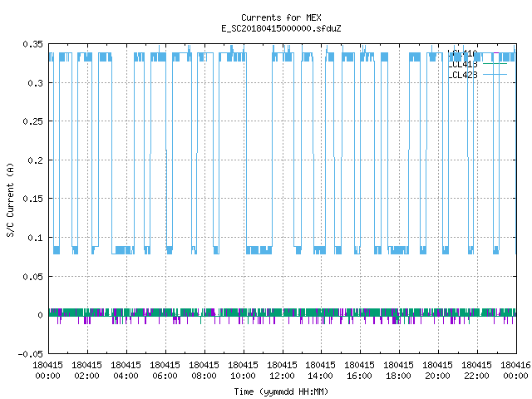Image resolution: width=532 pixels, height=399 pixels.
Task: Click the blue line sample beside LCL423
Action: coord(495,74)
